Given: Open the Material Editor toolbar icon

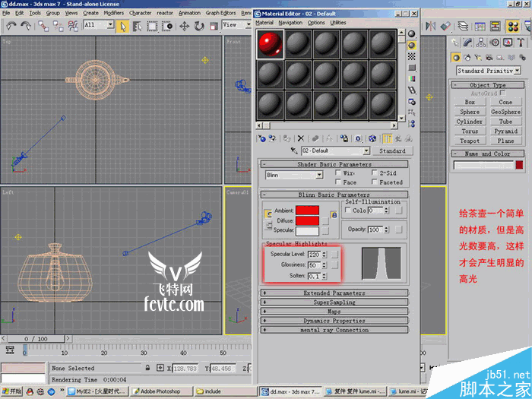Looking at the screenshot, I should point(513,27).
